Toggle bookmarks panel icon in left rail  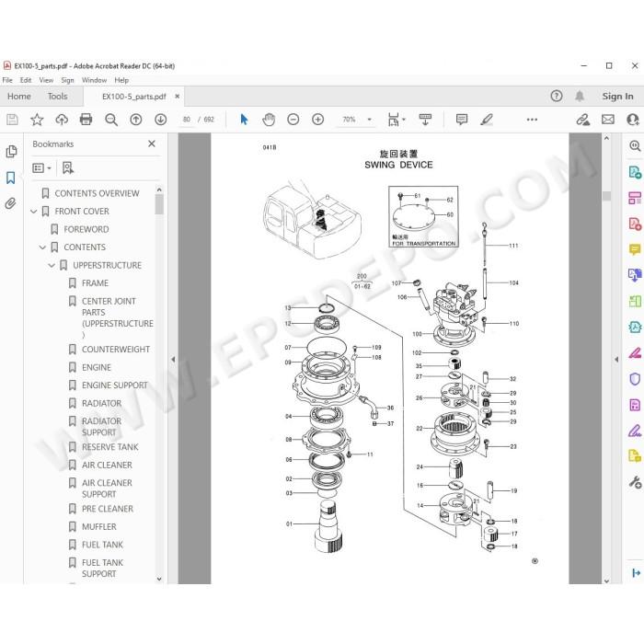click(11, 178)
